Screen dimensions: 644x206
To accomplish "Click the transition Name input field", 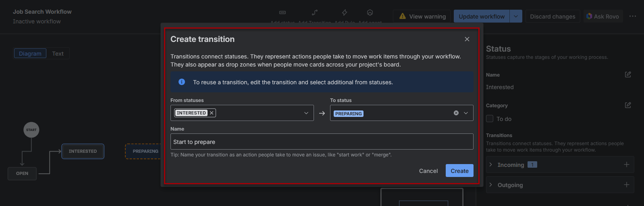I will click(x=322, y=141).
